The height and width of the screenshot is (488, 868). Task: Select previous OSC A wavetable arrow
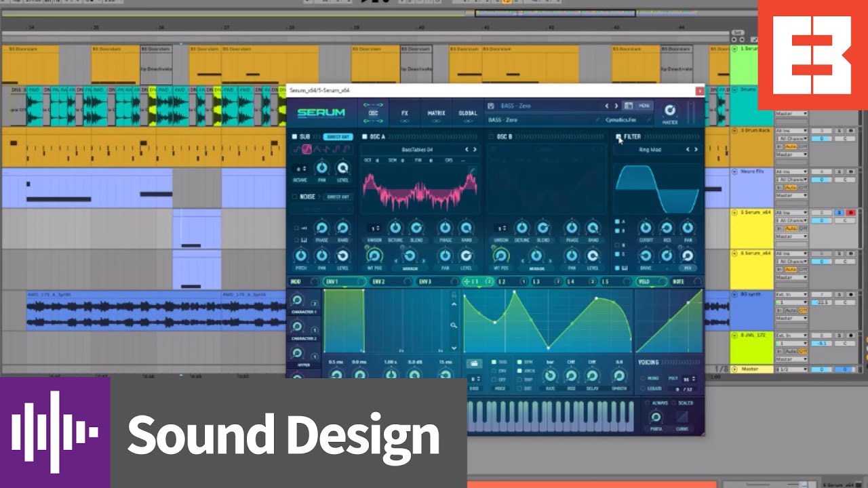pyautogui.click(x=466, y=149)
